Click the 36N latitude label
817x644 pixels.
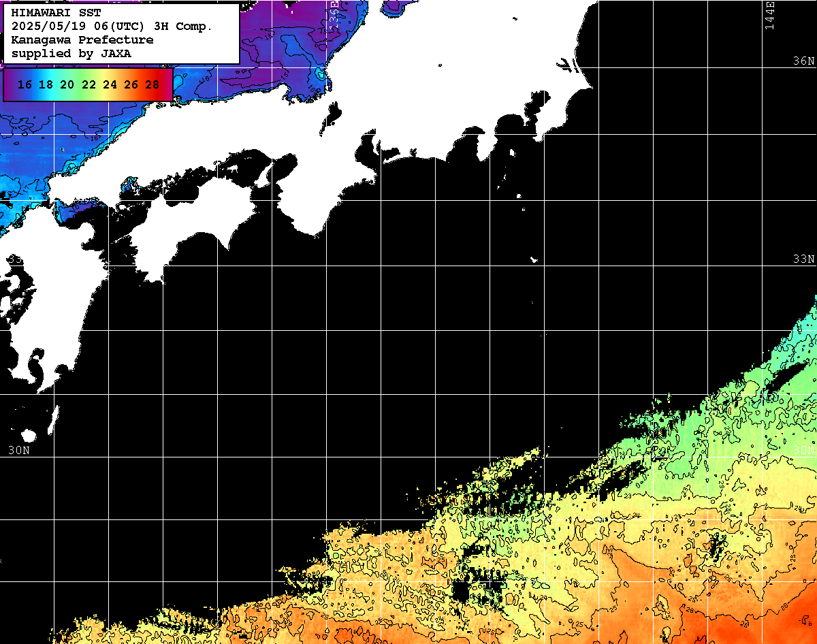(803, 61)
